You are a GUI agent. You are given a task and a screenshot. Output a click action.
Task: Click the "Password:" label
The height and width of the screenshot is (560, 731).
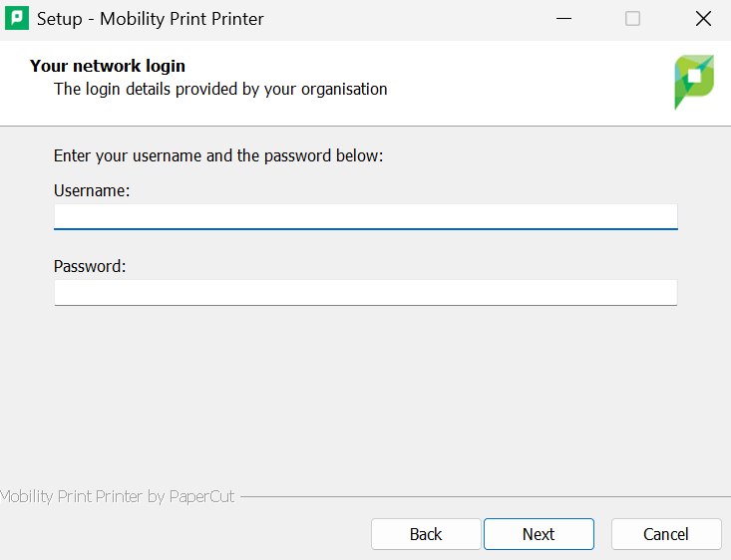[90, 266]
